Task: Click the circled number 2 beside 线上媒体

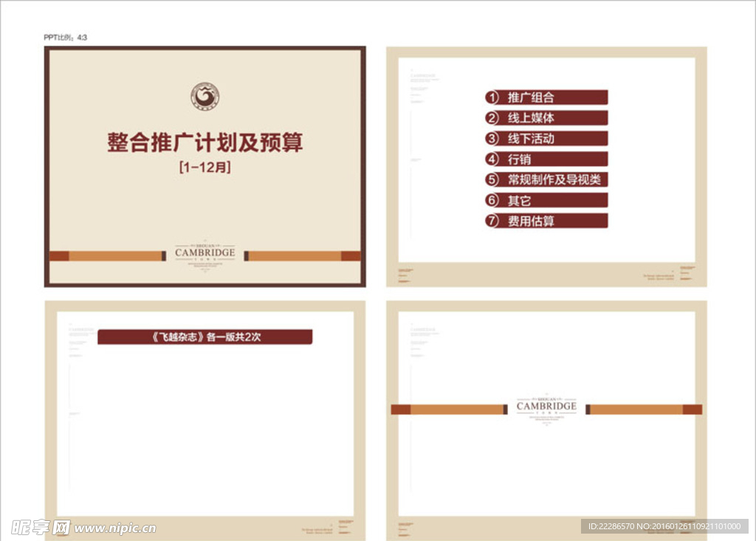Action: (492, 118)
